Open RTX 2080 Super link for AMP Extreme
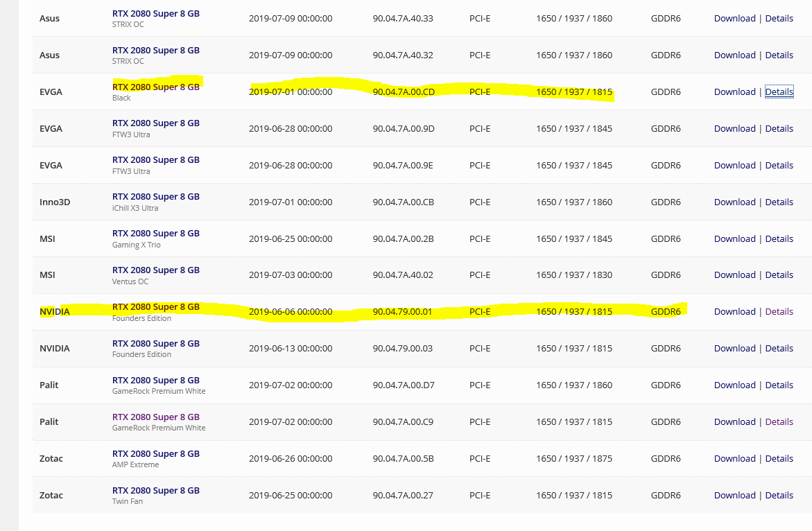Screen dimensions: 812x531 click(x=156, y=455)
